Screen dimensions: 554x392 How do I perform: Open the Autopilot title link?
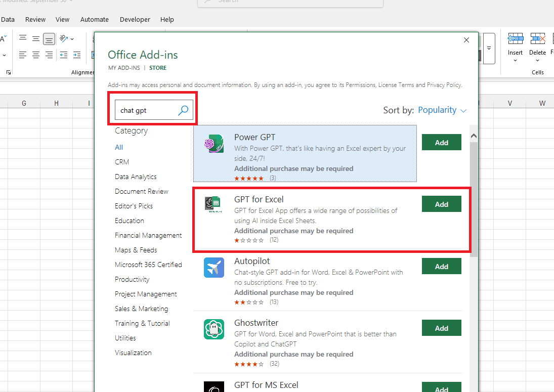point(252,262)
